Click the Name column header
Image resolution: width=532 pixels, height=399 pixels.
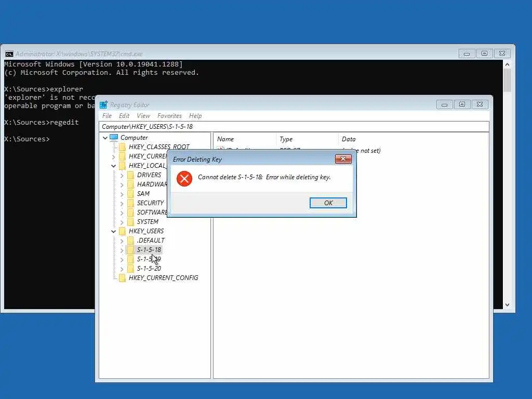tap(245, 139)
